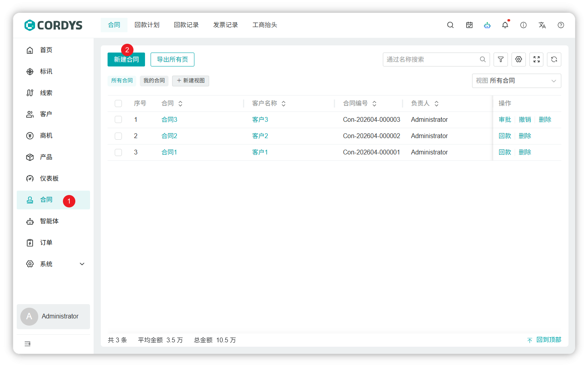
Task: Switch to the 发票记录 tab
Action: click(225, 25)
